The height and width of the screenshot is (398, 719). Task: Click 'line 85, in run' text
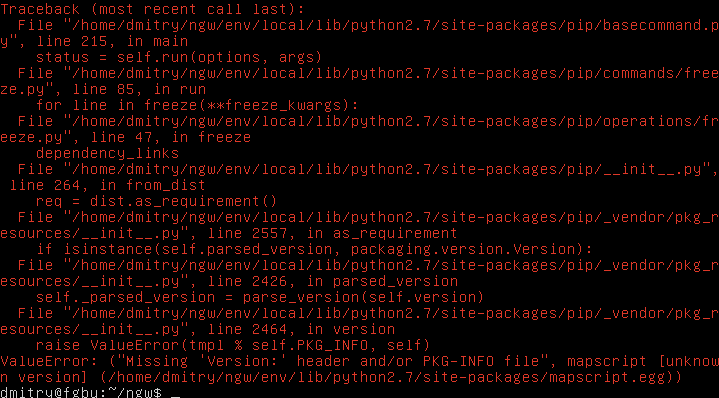pyautogui.click(x=139, y=89)
